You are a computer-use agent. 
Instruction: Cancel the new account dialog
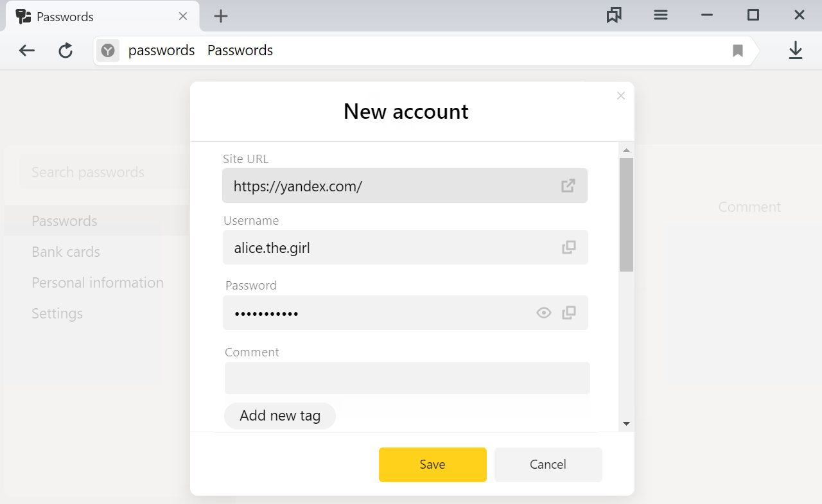click(x=548, y=464)
